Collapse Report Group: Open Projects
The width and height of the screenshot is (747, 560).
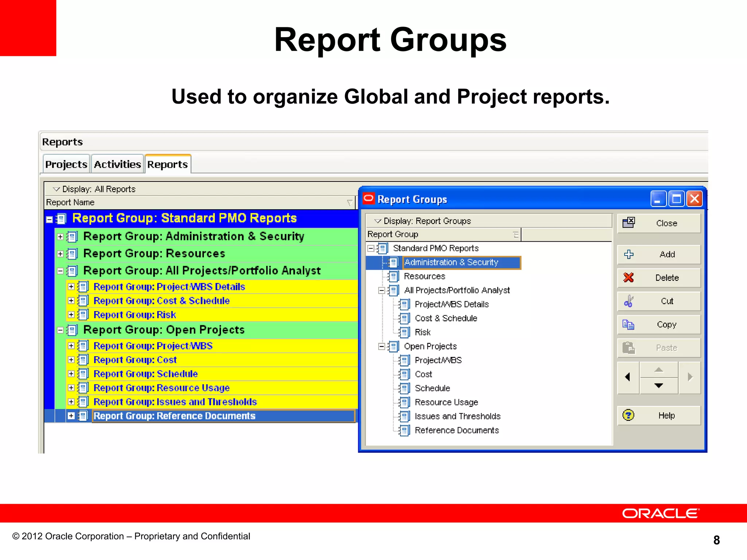(x=60, y=330)
